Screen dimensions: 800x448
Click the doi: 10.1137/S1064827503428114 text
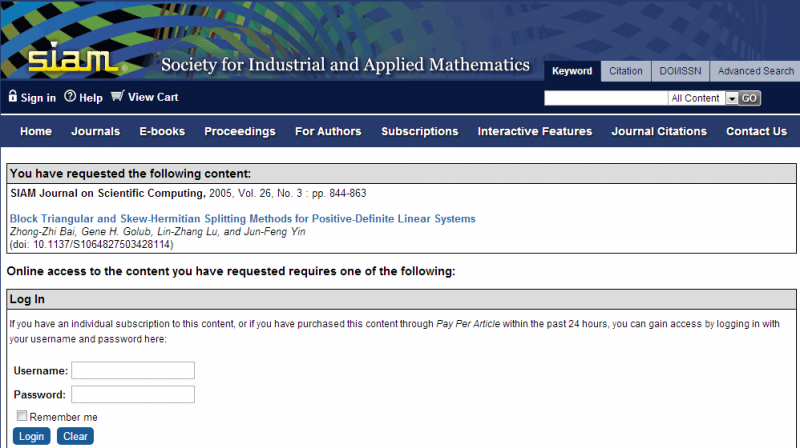point(91,244)
